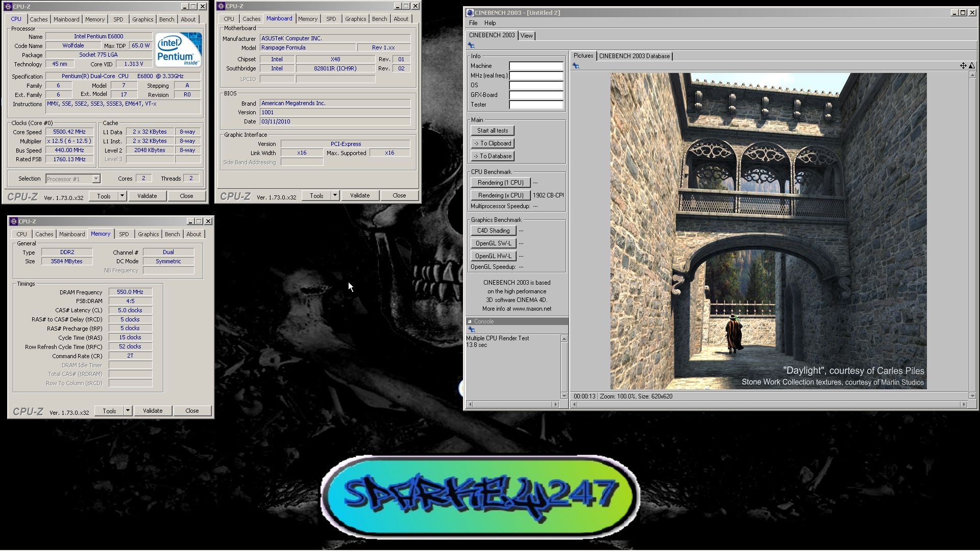Click the memory Size value 3584 MBytes
The height and width of the screenshot is (551, 980).
click(x=67, y=261)
